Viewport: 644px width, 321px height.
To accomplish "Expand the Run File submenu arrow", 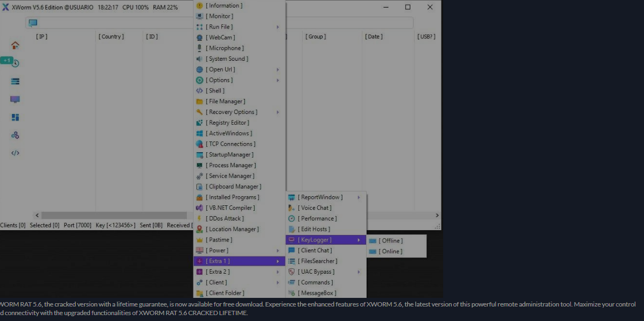I will (278, 27).
